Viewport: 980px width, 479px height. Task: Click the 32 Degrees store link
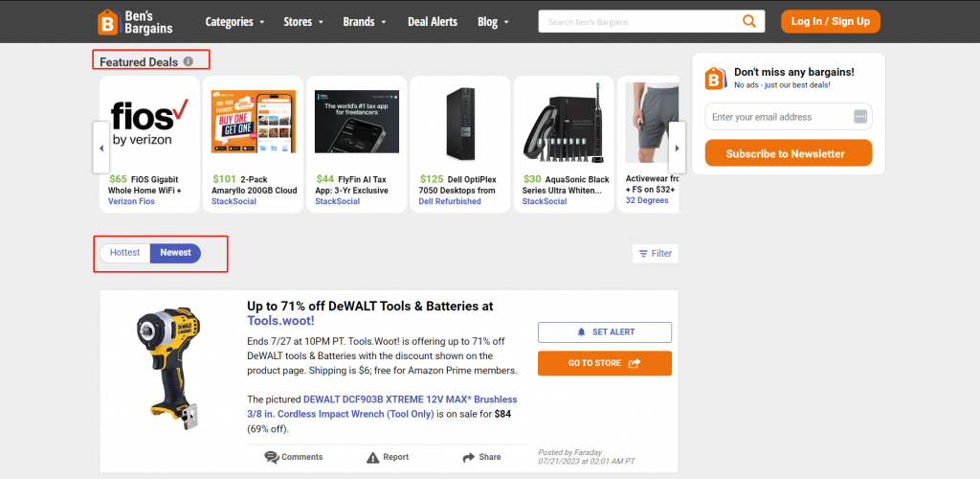647,201
